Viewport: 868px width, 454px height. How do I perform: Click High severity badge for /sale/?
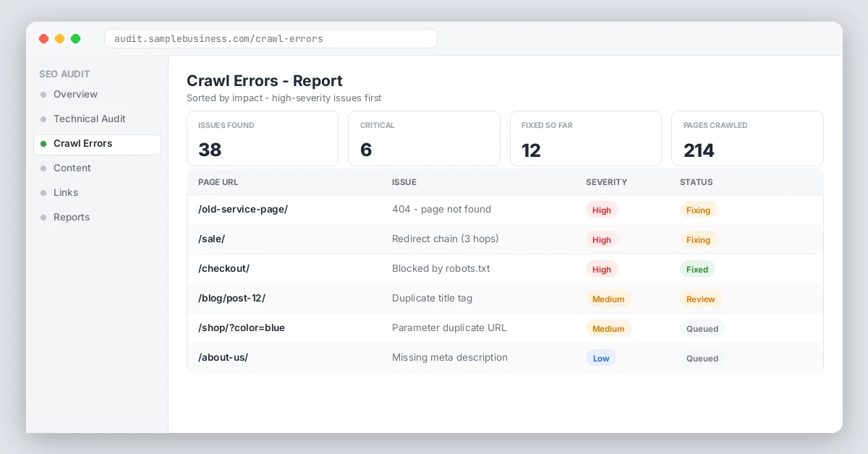(x=602, y=239)
